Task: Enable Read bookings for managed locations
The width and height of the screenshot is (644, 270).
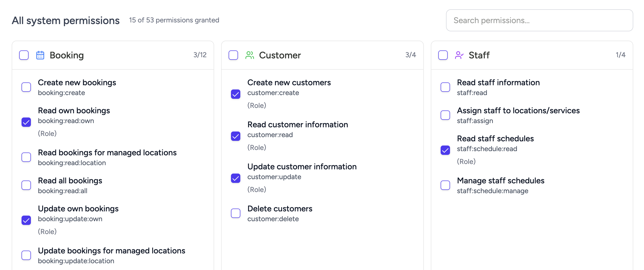Action: pyautogui.click(x=26, y=157)
